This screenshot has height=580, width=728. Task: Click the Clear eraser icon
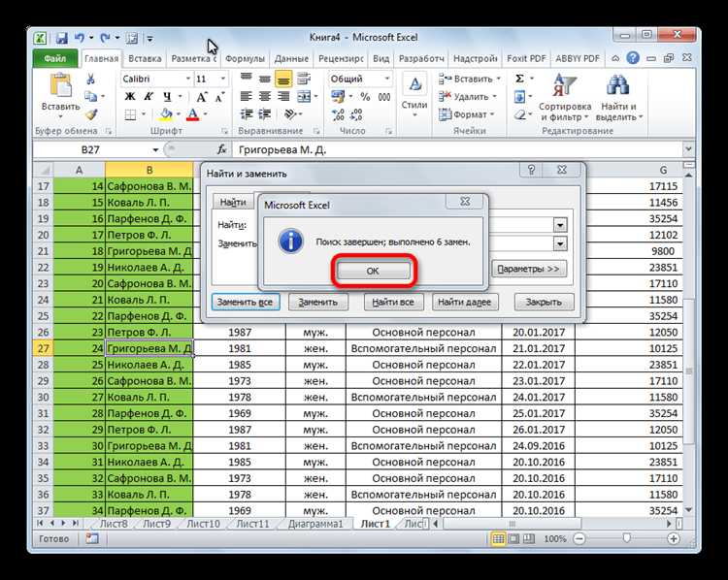tap(520, 114)
